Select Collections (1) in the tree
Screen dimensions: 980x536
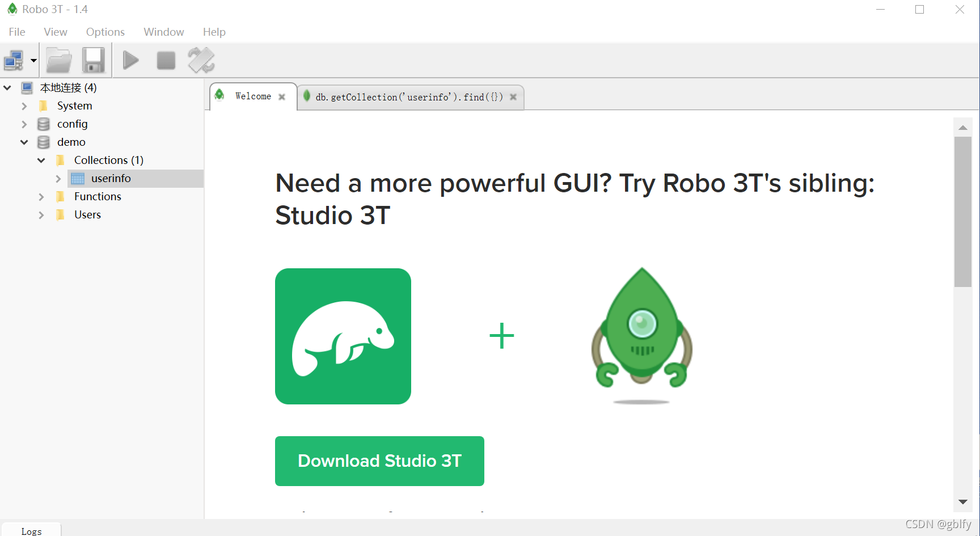point(109,161)
